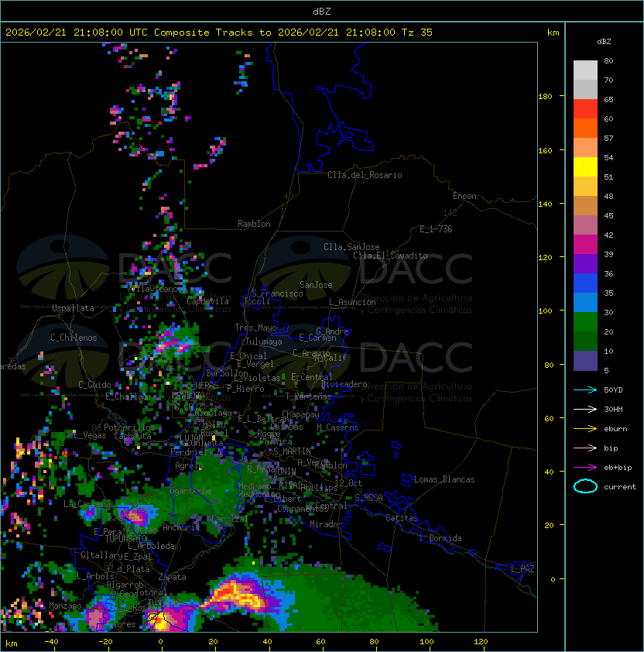Click the 'M_Caseros' map label
644x652 pixels.
click(x=337, y=427)
